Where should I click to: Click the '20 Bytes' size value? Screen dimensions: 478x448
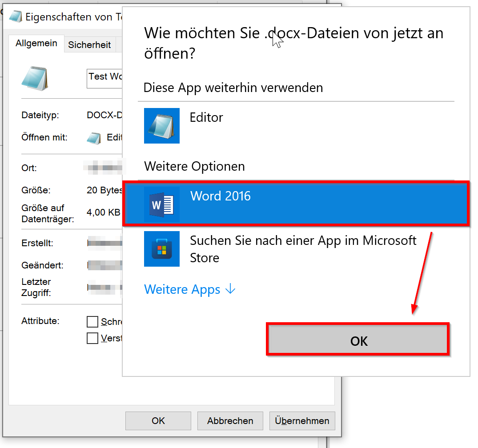click(104, 190)
